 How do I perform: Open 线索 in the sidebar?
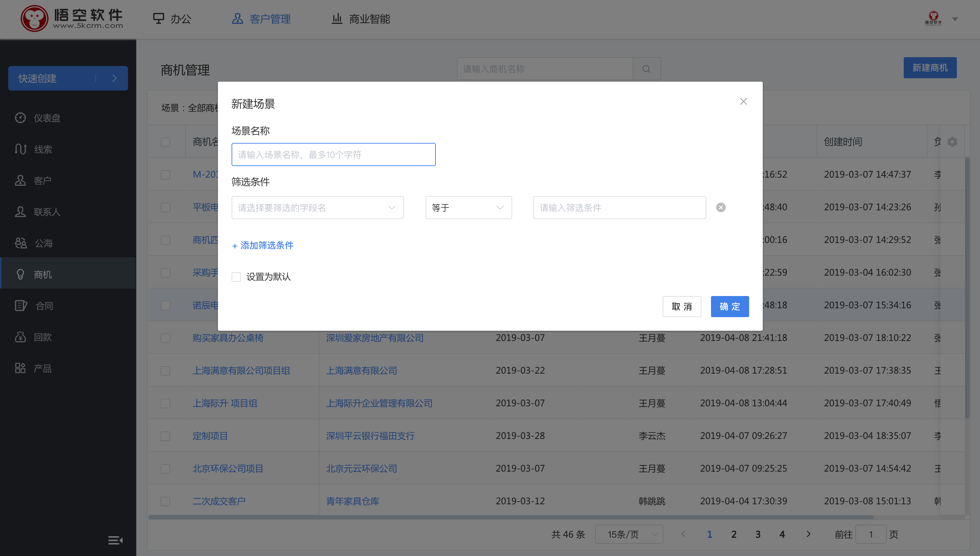tap(68, 149)
